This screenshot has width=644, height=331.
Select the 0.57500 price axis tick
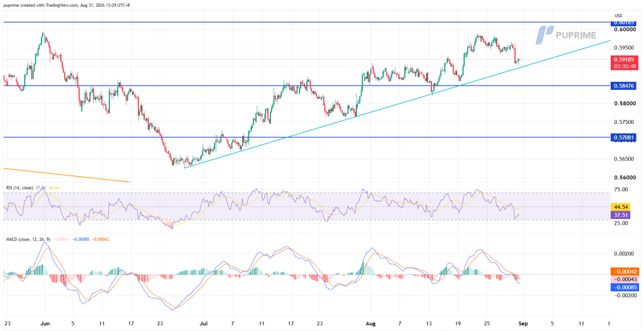click(x=623, y=122)
